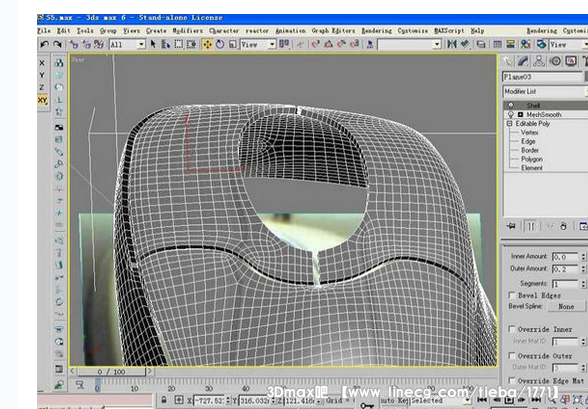Screen dimensions: 588x409
Task: Click the XY plane constraint button
Action: (x=42, y=100)
